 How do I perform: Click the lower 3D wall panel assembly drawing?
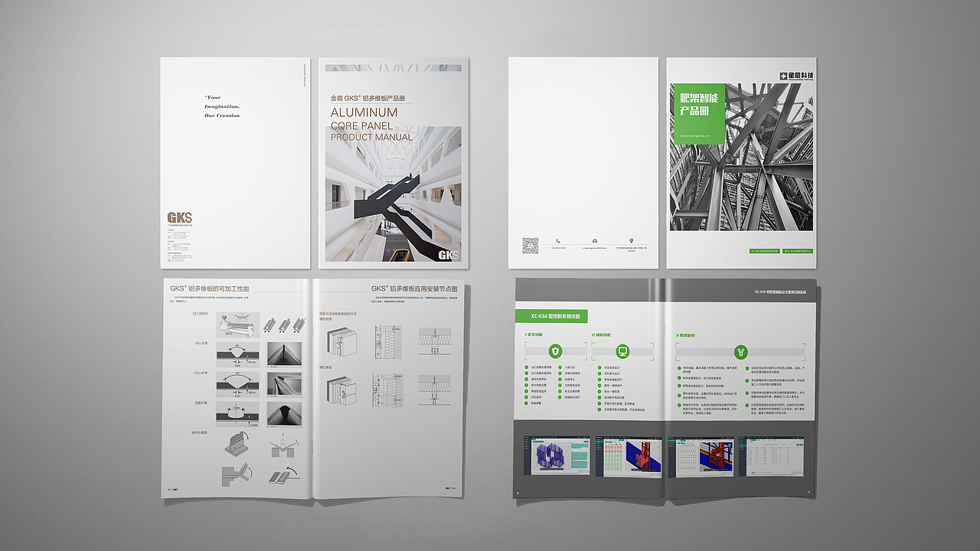tap(341, 390)
